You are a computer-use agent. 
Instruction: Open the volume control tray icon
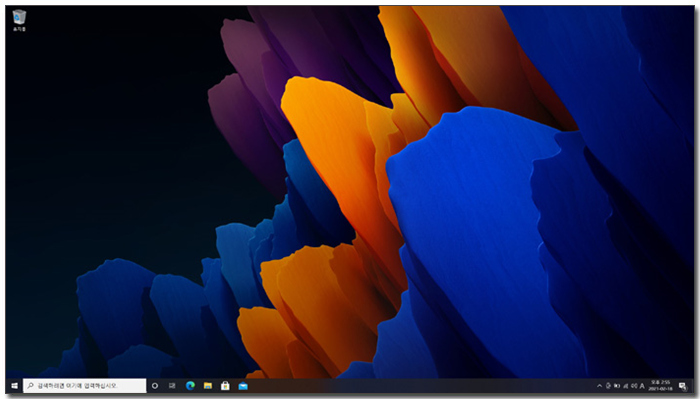point(634,386)
